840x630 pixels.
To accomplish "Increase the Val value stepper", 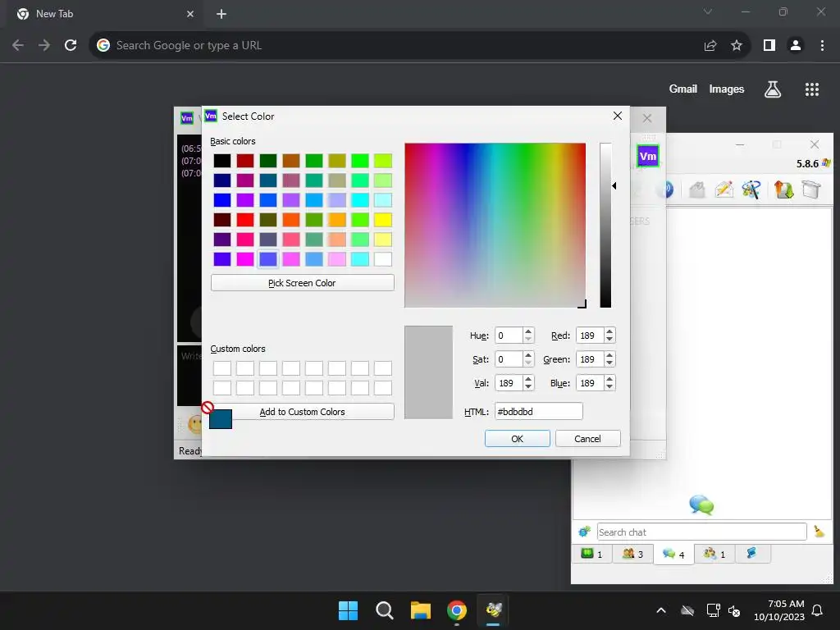I will (528, 379).
